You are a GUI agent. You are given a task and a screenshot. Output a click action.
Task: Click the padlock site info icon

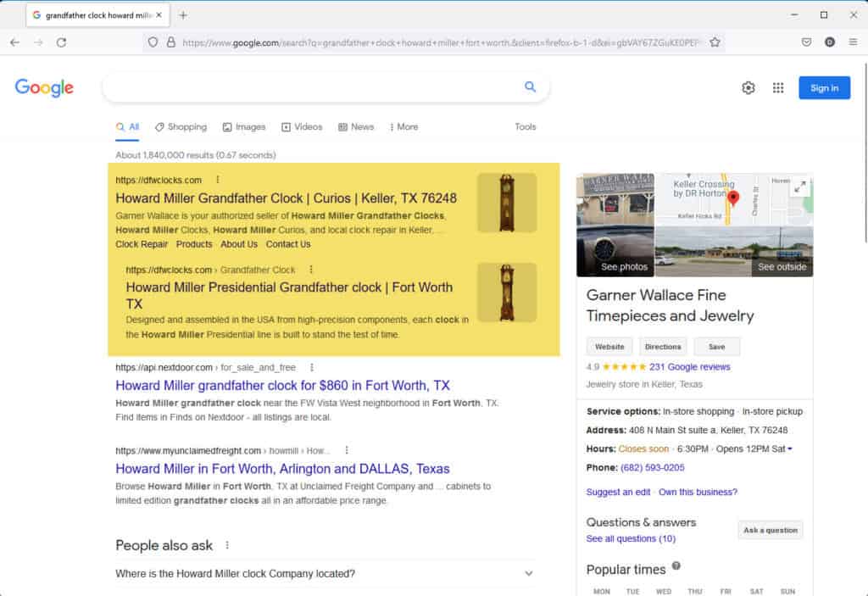(171, 42)
